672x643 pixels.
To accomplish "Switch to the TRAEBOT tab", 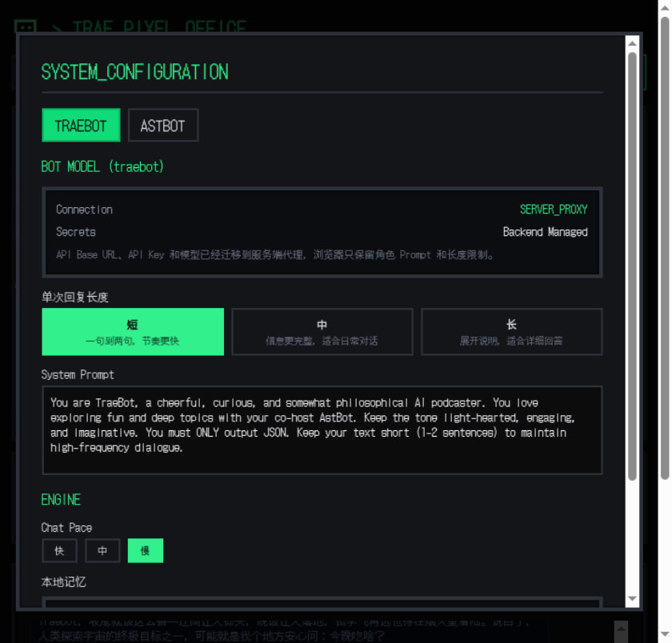I will (81, 125).
